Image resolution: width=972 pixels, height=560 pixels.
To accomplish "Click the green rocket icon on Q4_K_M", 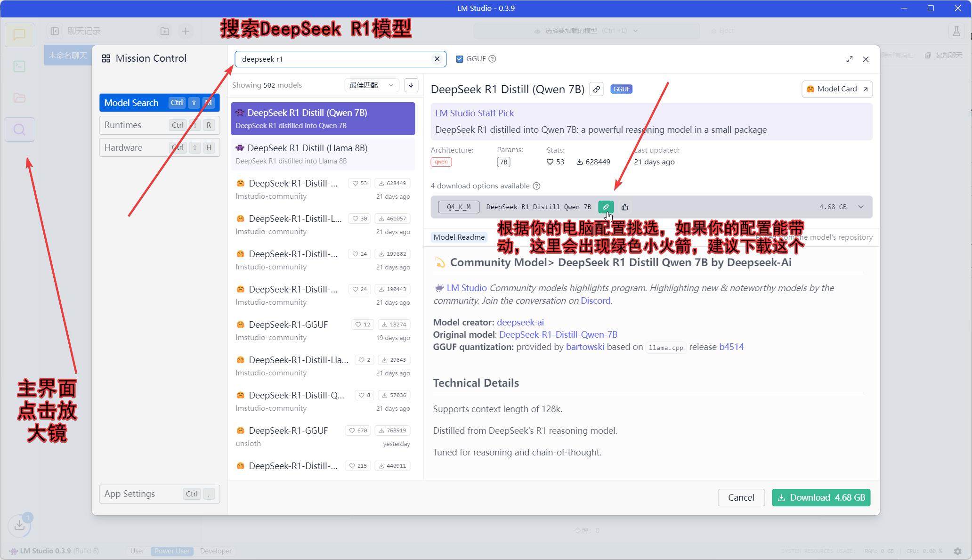I will 606,207.
